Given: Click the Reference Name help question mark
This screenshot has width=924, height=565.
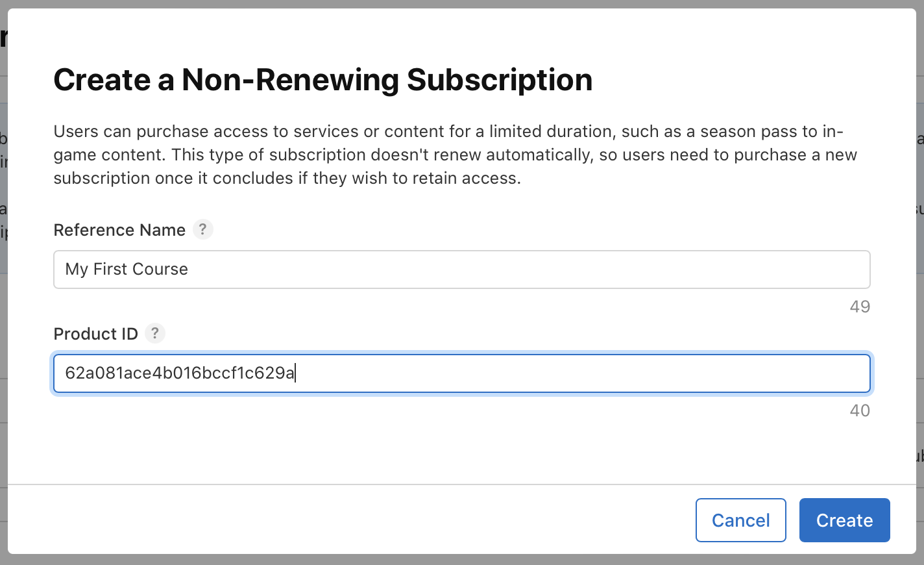Looking at the screenshot, I should coord(202,229).
